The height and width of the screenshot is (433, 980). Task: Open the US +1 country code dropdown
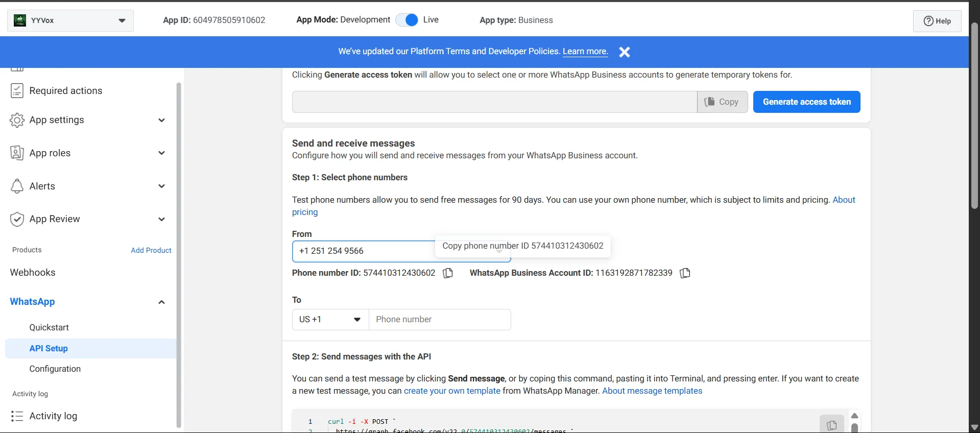click(x=330, y=320)
